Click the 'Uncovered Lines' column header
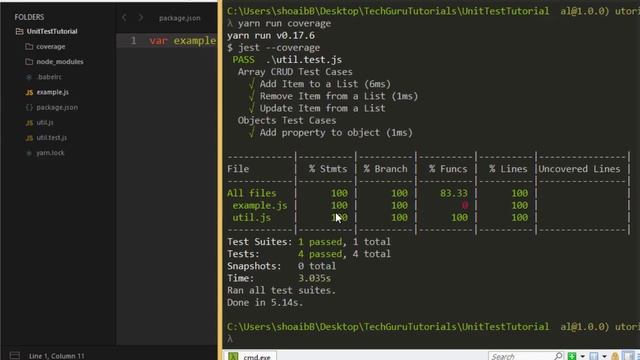Viewport: 640px width, 360px height. (579, 169)
